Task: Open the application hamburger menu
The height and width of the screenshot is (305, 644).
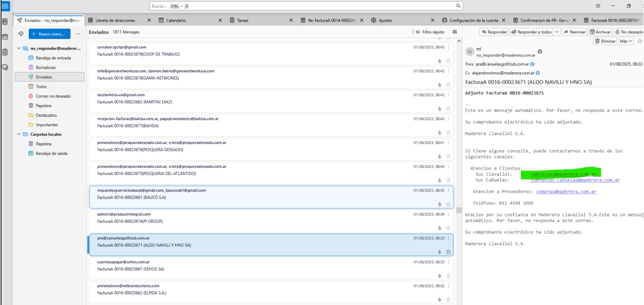Action: 598,6
